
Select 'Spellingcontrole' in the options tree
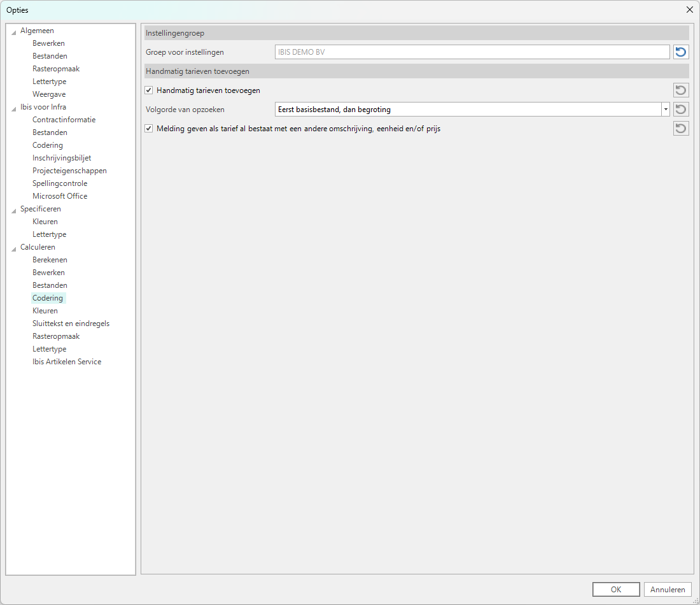pyautogui.click(x=60, y=183)
